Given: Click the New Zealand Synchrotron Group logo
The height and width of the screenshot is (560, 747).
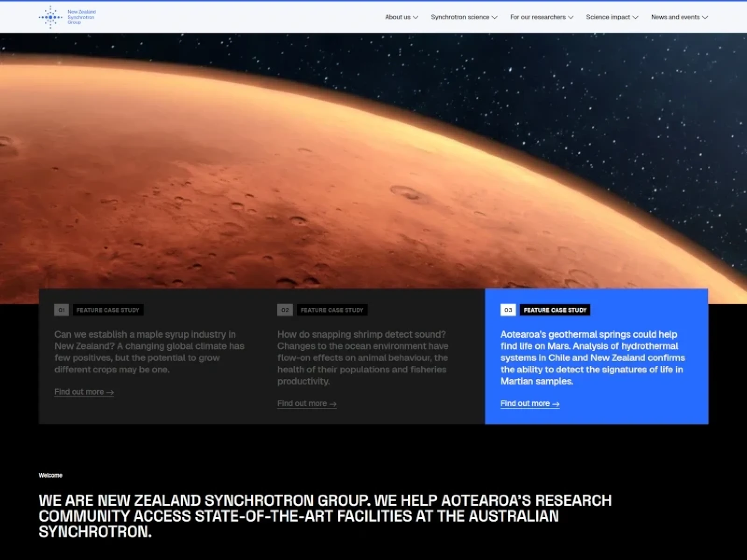Looking at the screenshot, I should (x=68, y=17).
